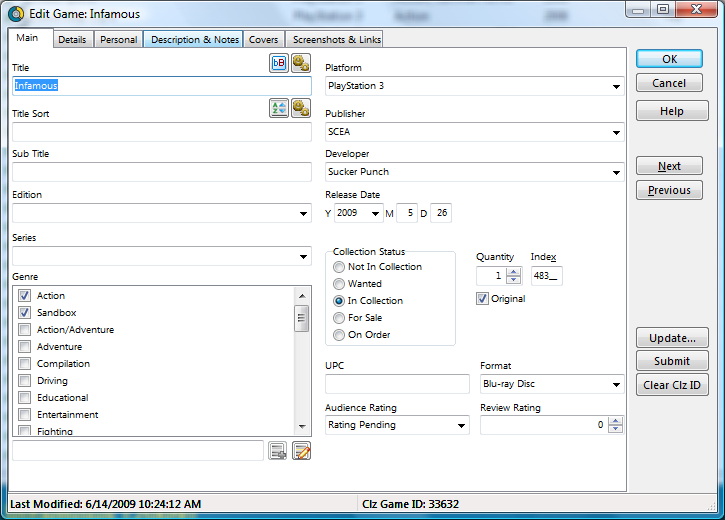Click into the Title text field
This screenshot has height=520, width=725.
[162, 86]
